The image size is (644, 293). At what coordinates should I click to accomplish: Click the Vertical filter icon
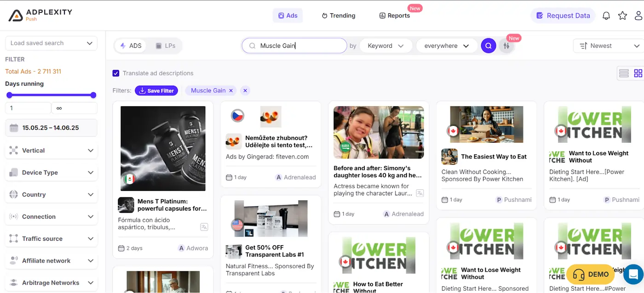(x=14, y=150)
